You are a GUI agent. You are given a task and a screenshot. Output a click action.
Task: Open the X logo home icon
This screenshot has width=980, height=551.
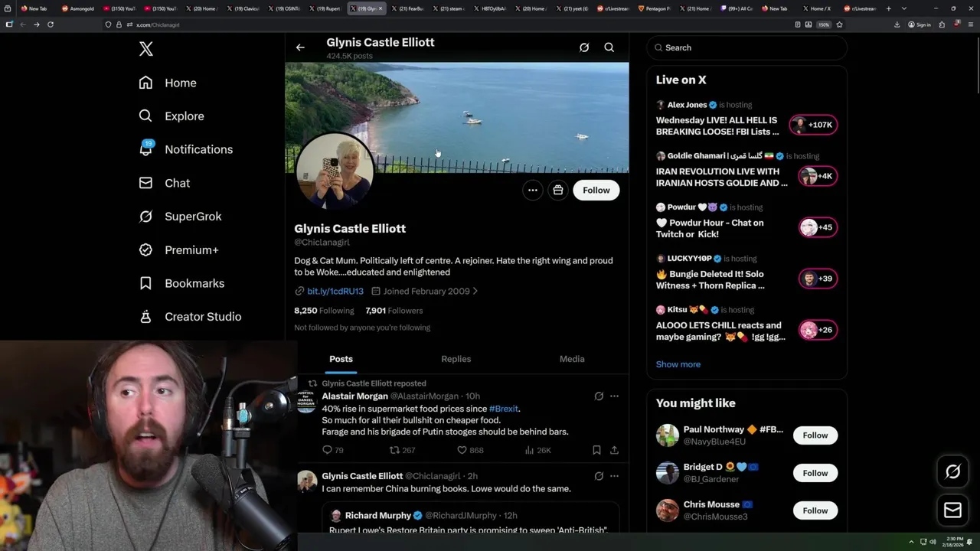click(x=146, y=49)
